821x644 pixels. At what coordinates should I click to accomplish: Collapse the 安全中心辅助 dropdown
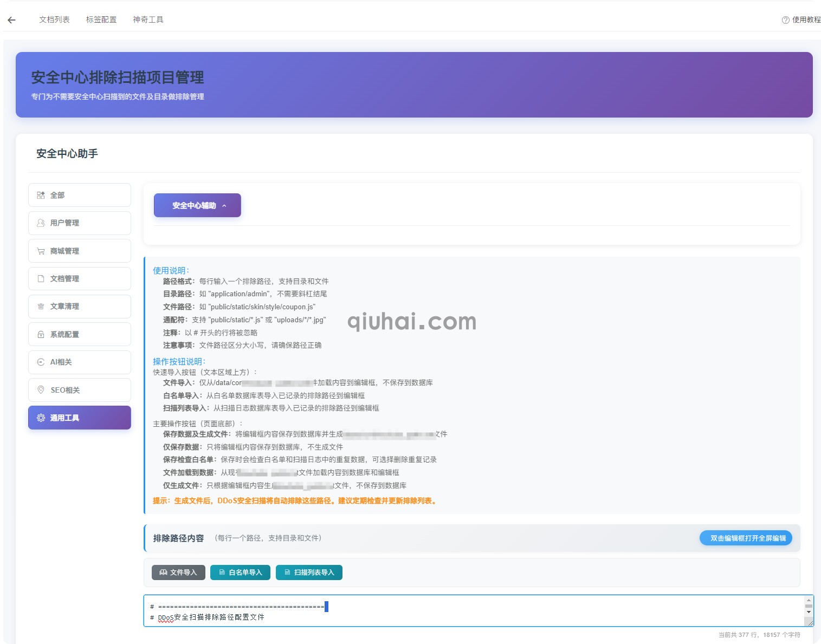tap(197, 205)
